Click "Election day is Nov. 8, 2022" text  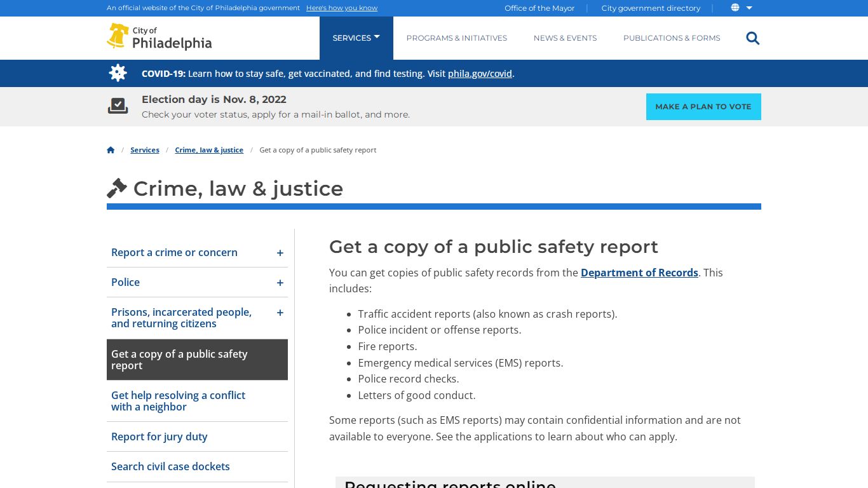[x=214, y=100]
